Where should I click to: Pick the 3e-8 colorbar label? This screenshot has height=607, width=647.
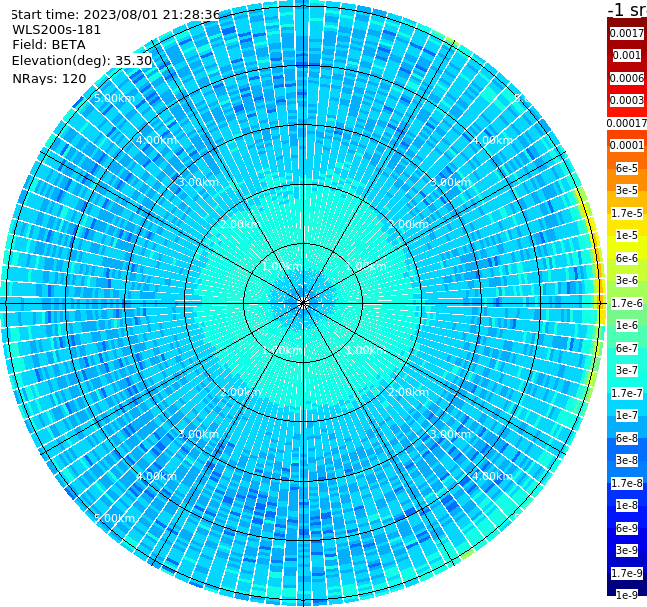pyautogui.click(x=627, y=460)
